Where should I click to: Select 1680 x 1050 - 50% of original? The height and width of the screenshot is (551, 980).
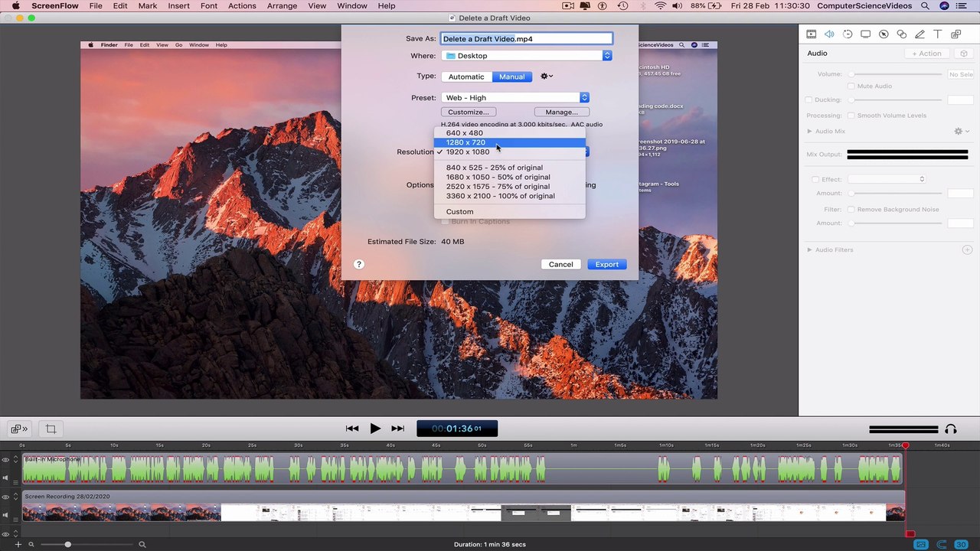(x=510, y=177)
